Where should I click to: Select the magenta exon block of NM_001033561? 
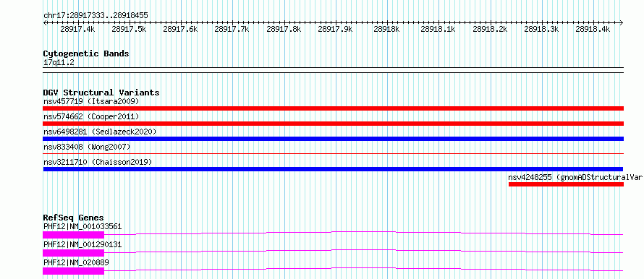(x=74, y=235)
